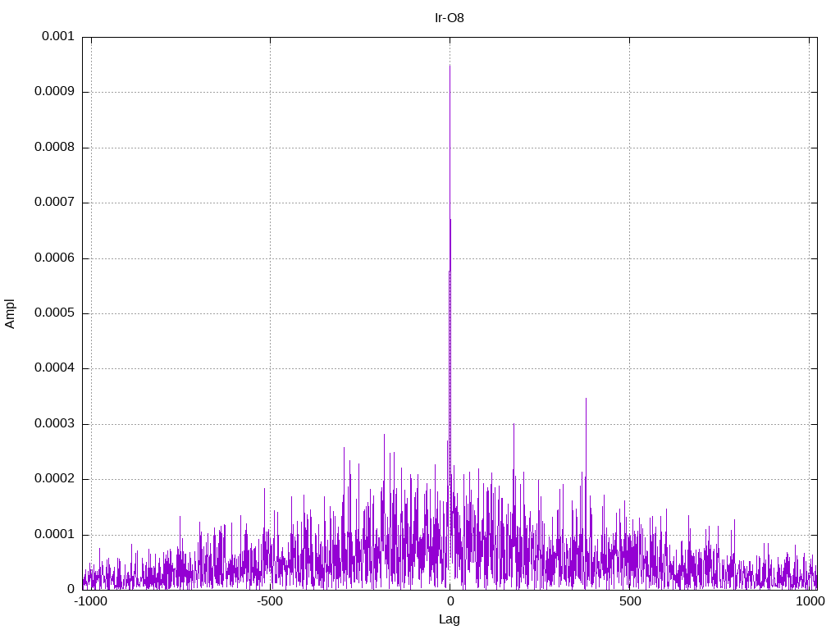
Task: Click the y-axis value 0.0002
Action: [54, 479]
